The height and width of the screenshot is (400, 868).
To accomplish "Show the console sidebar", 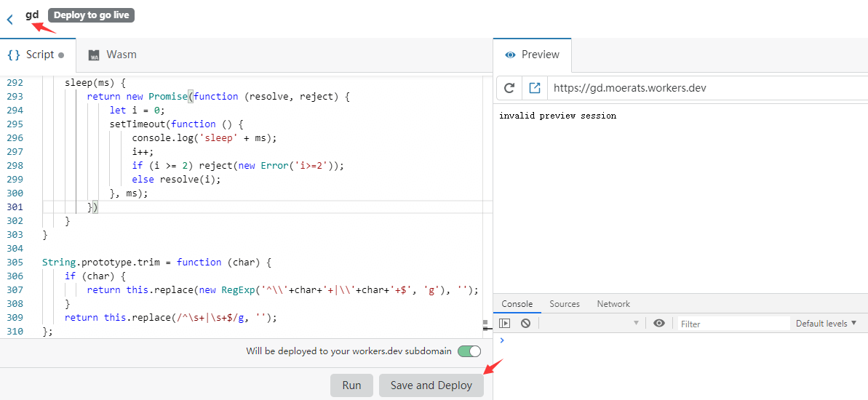I will point(505,323).
